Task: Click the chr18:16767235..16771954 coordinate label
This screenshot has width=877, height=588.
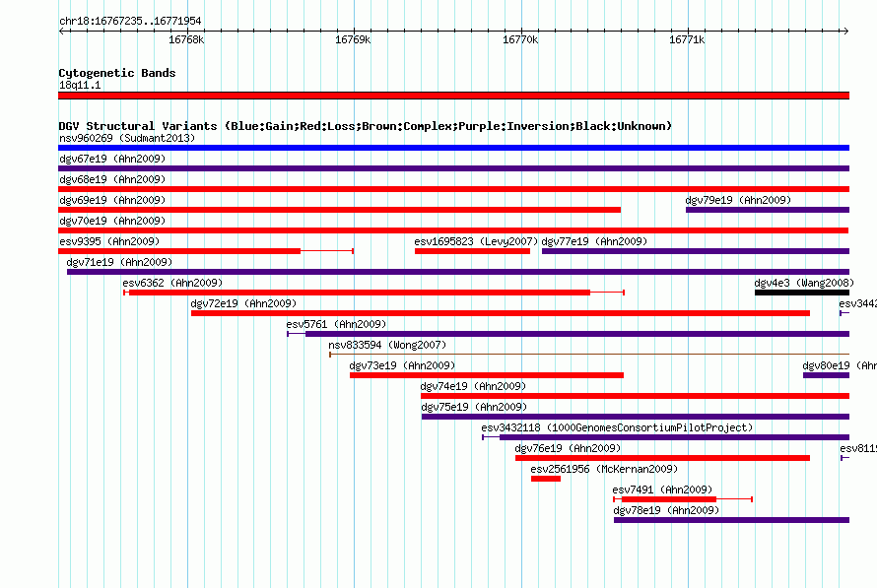Action: coord(130,21)
